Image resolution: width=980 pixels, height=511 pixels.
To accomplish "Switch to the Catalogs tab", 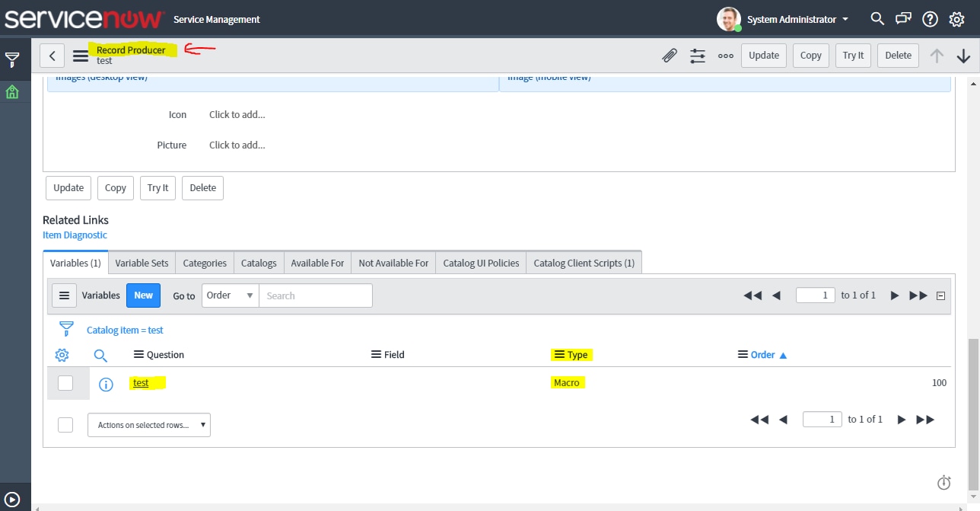I will 259,263.
